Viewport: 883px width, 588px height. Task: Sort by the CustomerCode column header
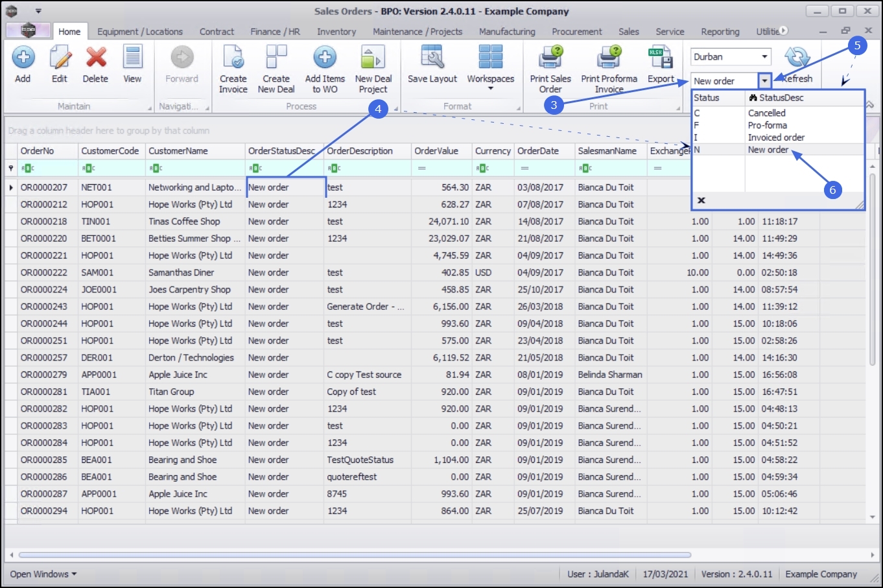[x=112, y=151]
